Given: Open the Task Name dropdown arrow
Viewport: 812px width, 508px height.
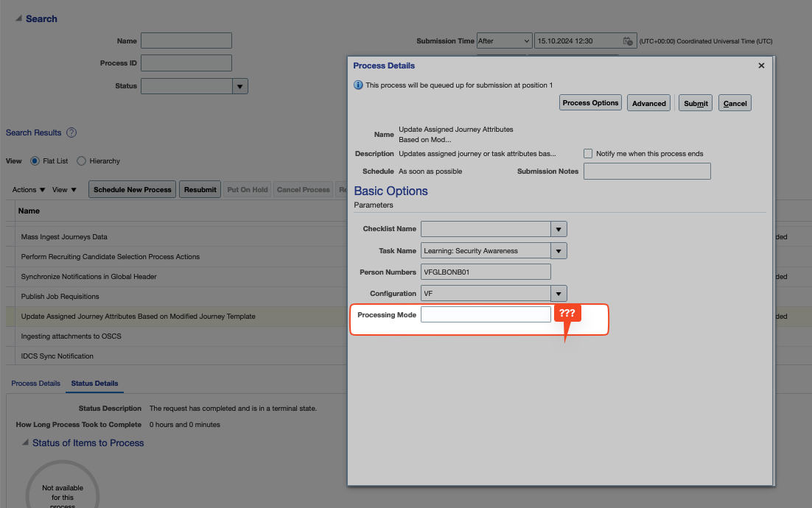Looking at the screenshot, I should [x=558, y=250].
